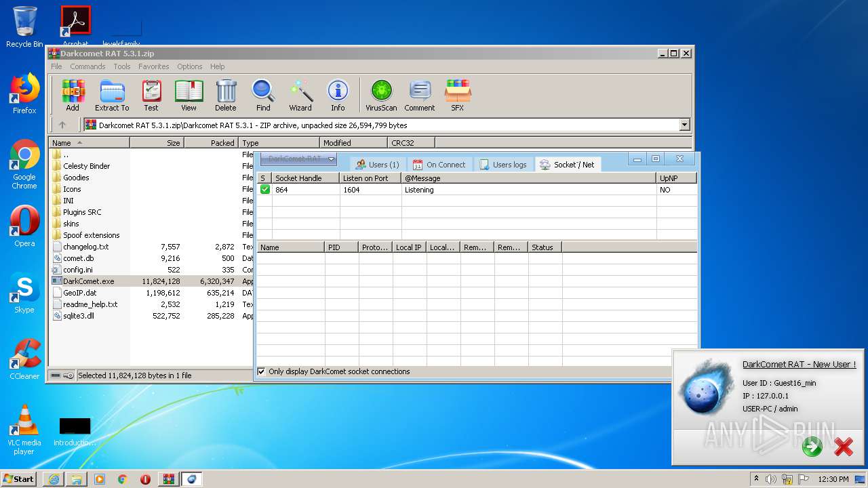Click the volume tray icon
868x488 pixels.
(771, 479)
